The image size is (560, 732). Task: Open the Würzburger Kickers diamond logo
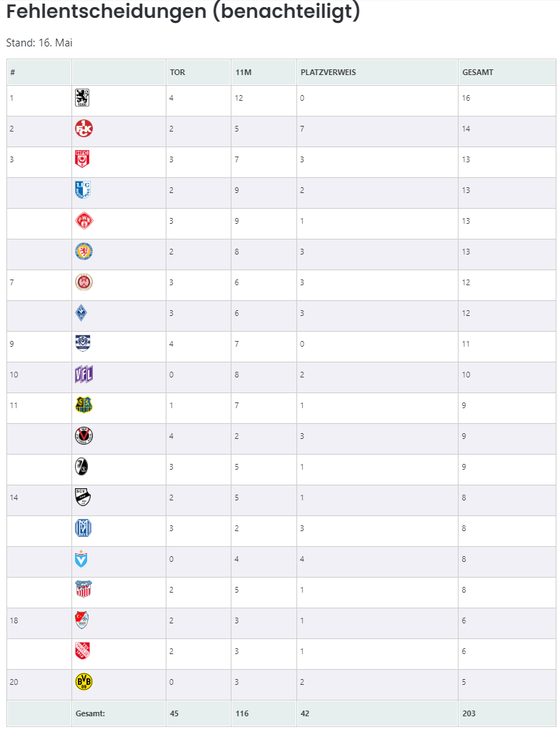click(x=84, y=221)
